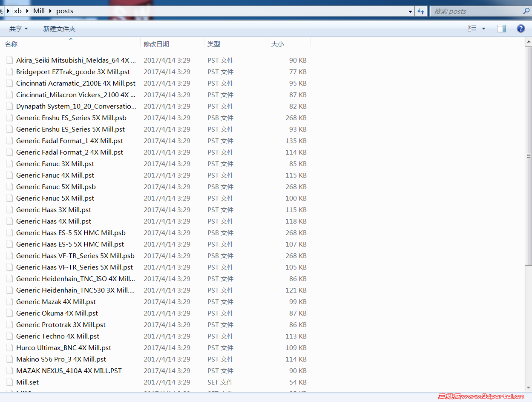
Task: Select the Generic Haas ES-5 5X HMC Mill.psb icon
Action: [x=9, y=233]
